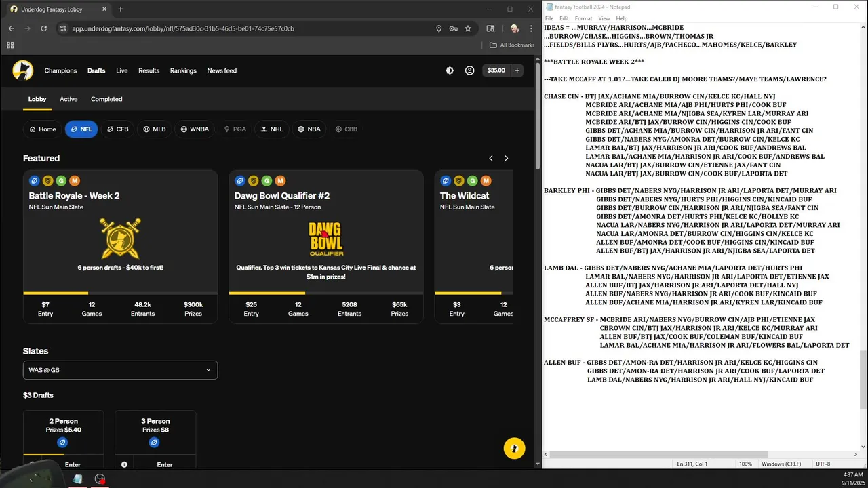868x488 pixels.
Task: Bookmark this page with the star icon
Action: tap(468, 28)
